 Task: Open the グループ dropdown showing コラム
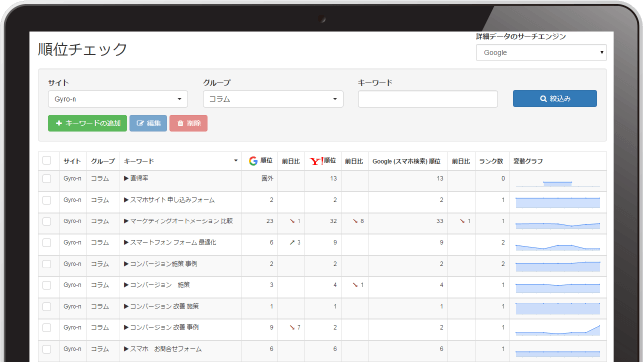tap(273, 99)
